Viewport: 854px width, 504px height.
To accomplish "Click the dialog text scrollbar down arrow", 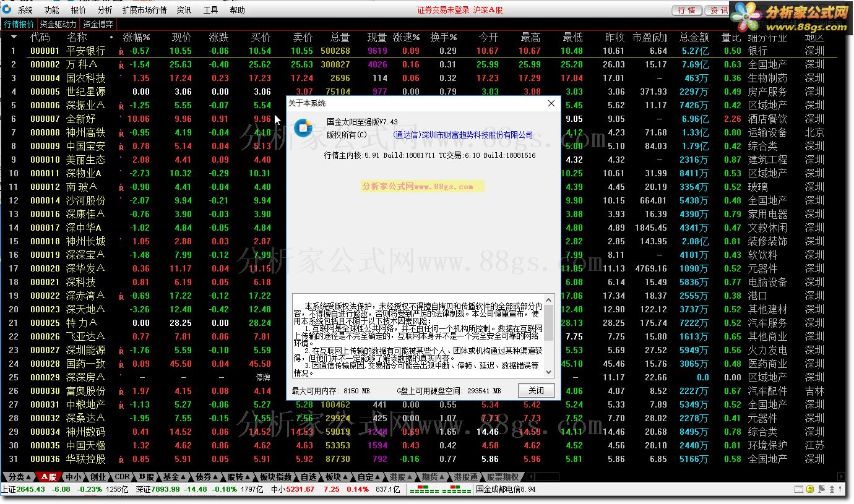I will pyautogui.click(x=549, y=373).
